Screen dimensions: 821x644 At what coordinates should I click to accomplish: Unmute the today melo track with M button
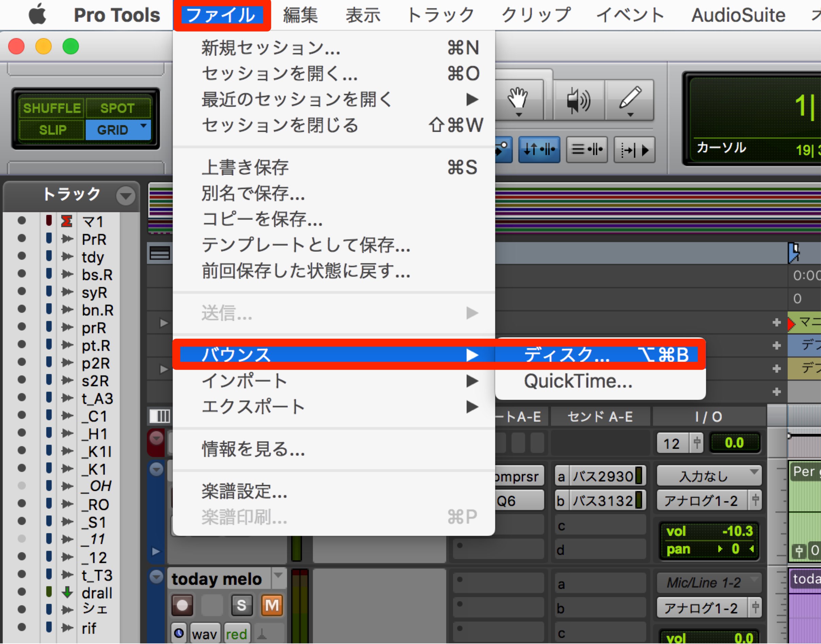[272, 606]
